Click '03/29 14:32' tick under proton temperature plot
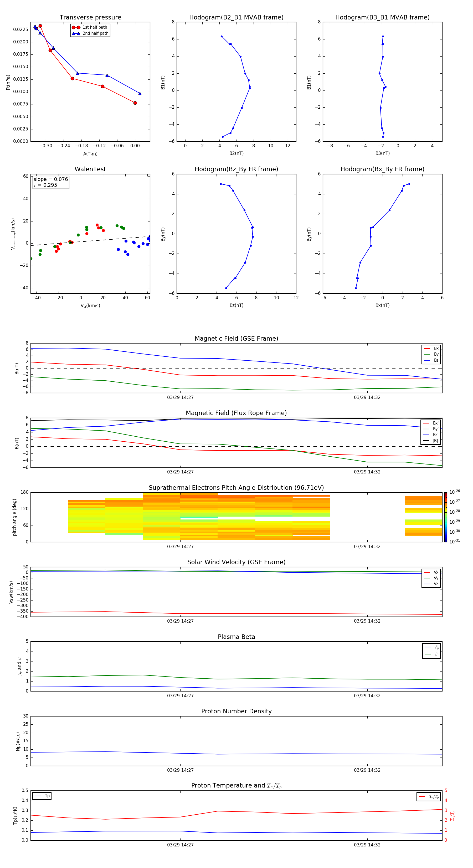The height and width of the screenshot is (868, 473). coord(367,845)
